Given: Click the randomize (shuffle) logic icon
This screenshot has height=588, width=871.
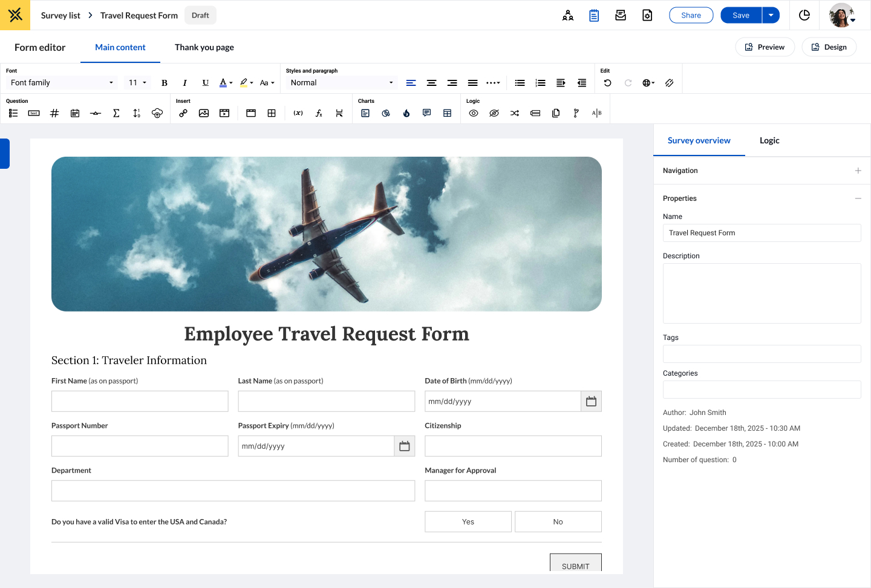Looking at the screenshot, I should pyautogui.click(x=515, y=113).
